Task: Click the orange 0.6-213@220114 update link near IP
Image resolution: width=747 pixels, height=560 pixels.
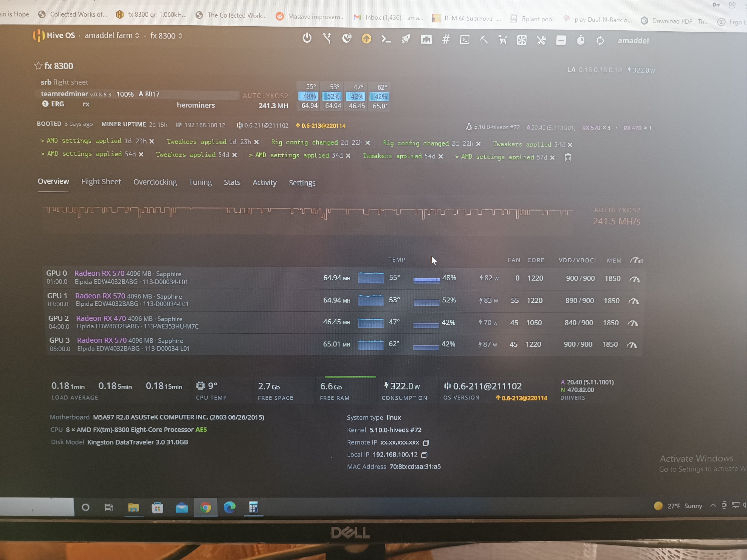Action: pos(320,126)
